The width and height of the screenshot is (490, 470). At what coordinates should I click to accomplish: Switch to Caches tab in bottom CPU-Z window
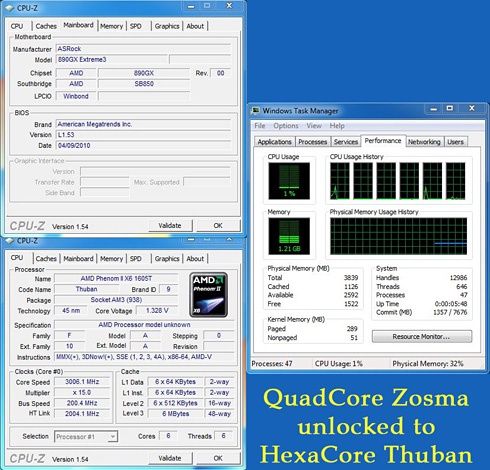pyautogui.click(x=46, y=259)
